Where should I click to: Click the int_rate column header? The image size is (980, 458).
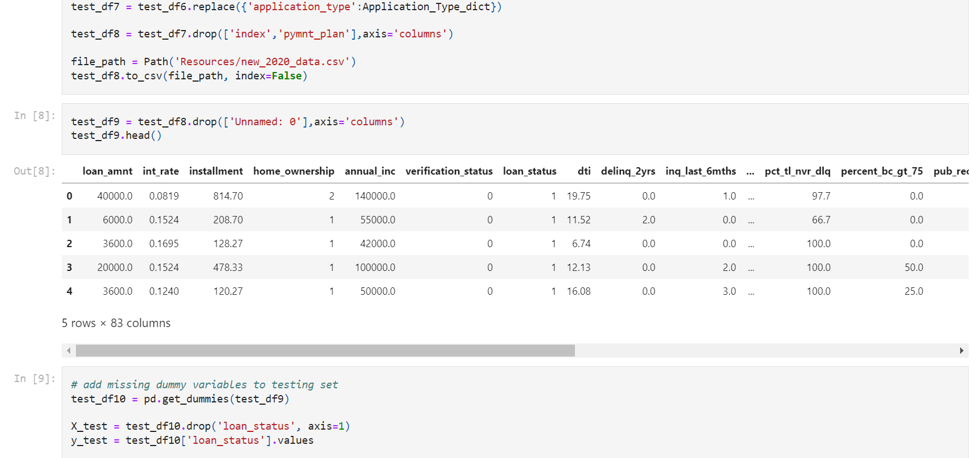click(x=161, y=171)
